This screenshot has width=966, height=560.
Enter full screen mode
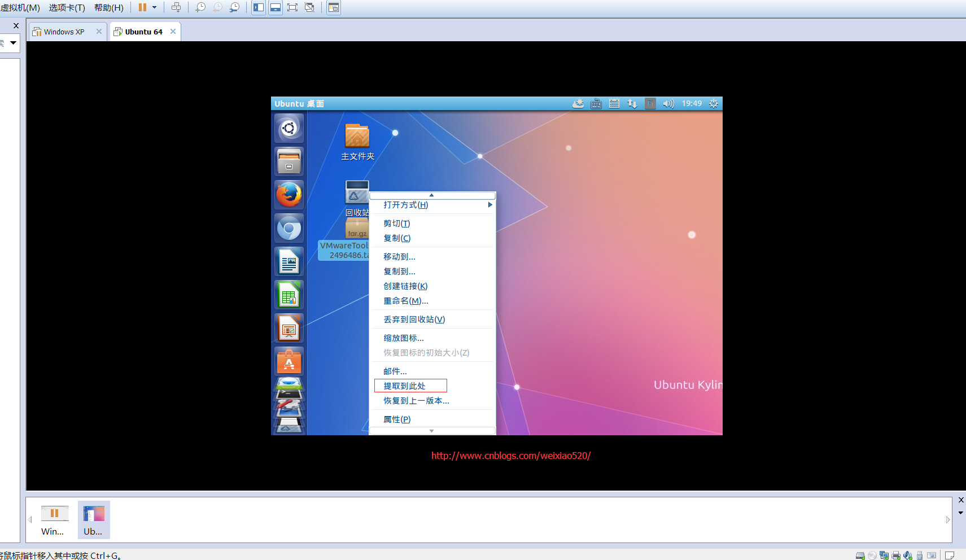click(292, 7)
